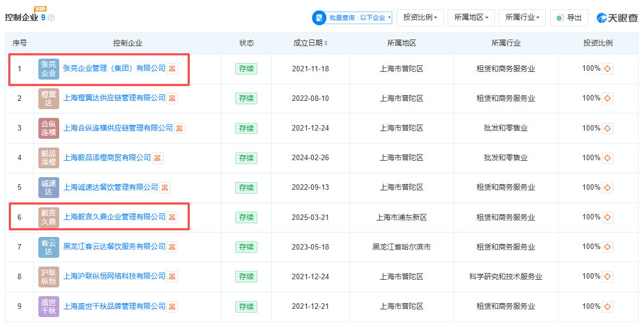Click the 批量查询·以下企业 button
Viewport: 644px width, 328px height.
pos(352,18)
